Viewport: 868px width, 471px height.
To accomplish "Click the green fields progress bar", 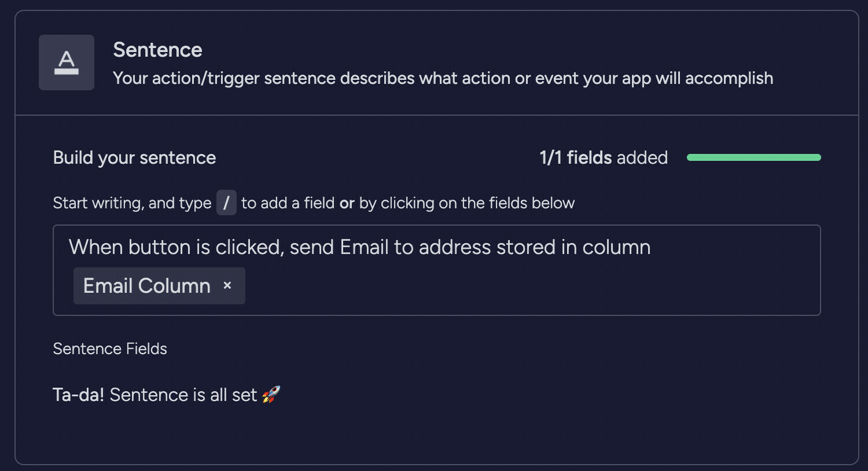I will click(x=753, y=157).
